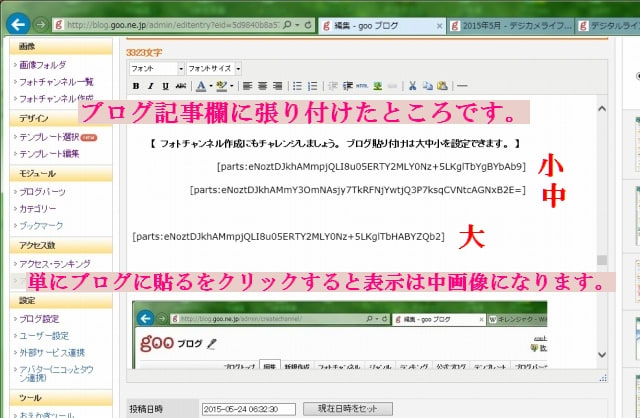Click the 3323文字 character count
Viewport: 640px width, 418px height.
[x=144, y=53]
